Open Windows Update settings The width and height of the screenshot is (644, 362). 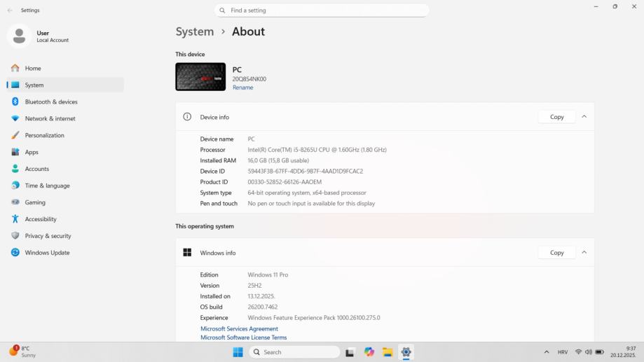pos(65,253)
